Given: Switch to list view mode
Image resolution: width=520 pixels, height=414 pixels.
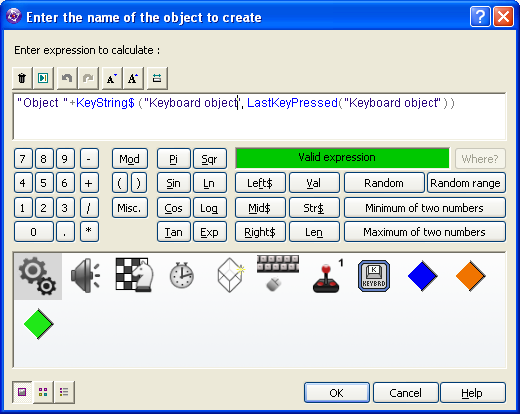Looking at the screenshot, I should pos(64,392).
